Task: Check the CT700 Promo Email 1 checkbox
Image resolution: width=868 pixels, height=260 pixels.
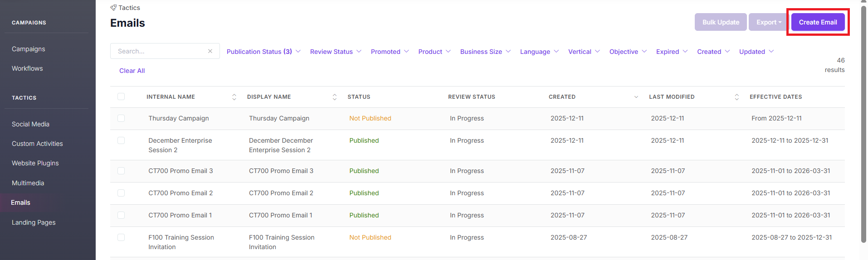Action: (x=121, y=215)
